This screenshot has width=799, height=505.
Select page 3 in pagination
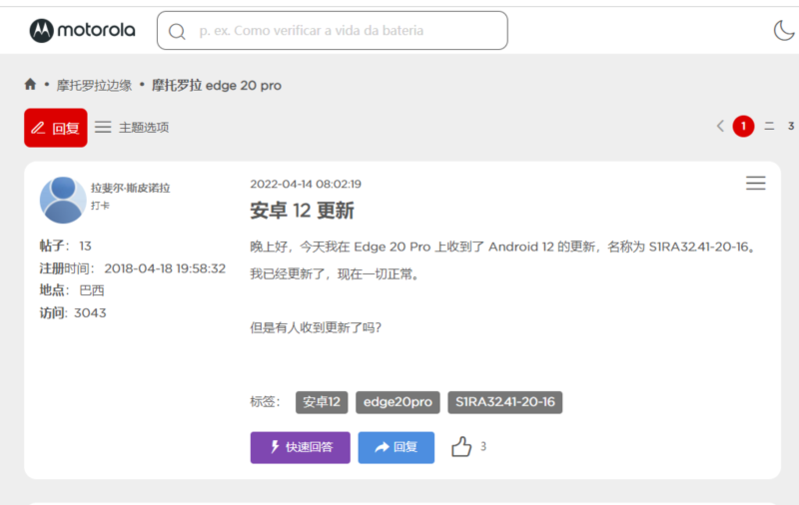click(x=791, y=126)
